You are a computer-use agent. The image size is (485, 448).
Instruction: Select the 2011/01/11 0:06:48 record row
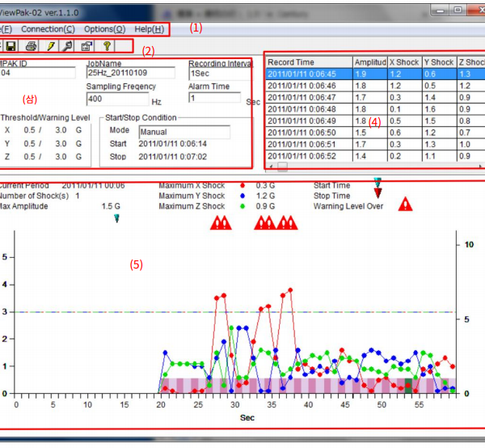pos(309,109)
